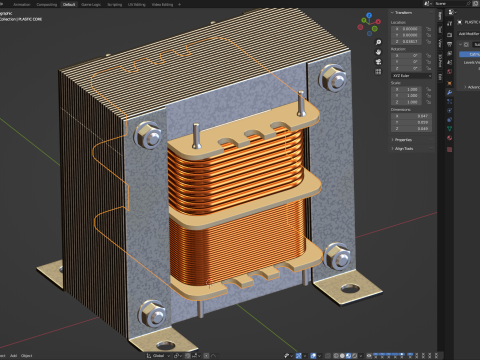Click the blue Z axis on navigation gizmo
This screenshot has height=360, width=480.
(369, 15)
